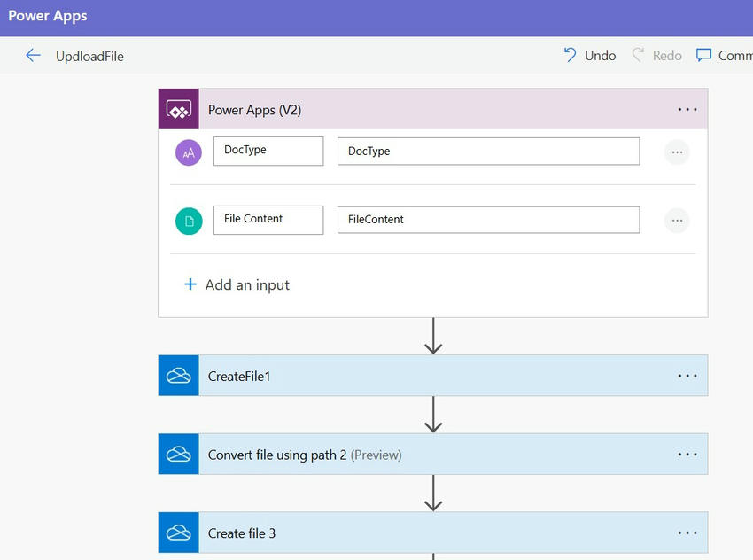Open DocType input options menu
This screenshot has width=753, height=560.
[x=677, y=152]
